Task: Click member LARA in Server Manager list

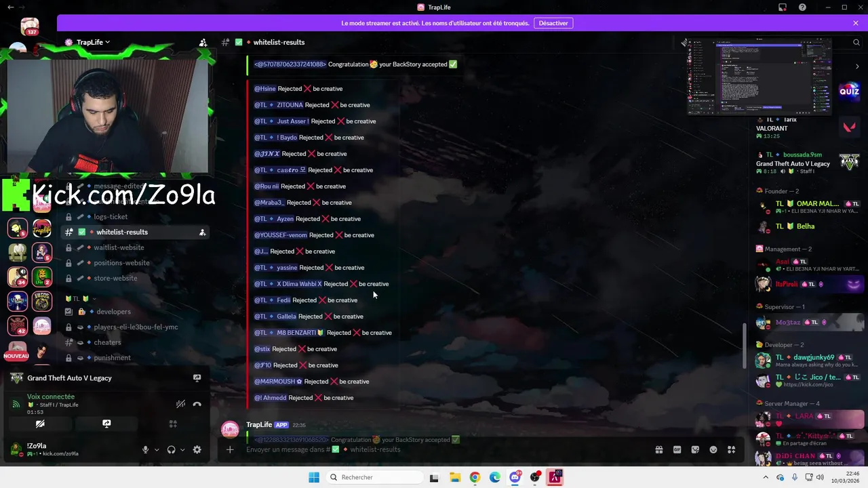Action: [x=809, y=418]
